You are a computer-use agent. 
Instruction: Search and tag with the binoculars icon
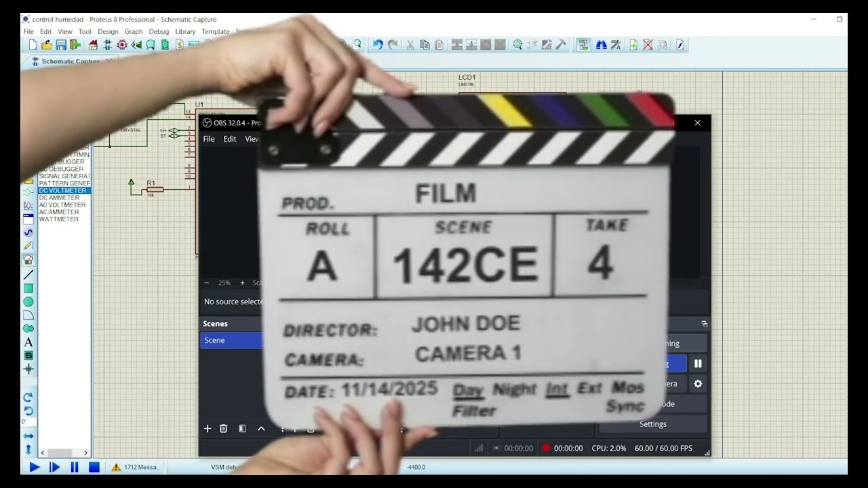[x=601, y=45]
